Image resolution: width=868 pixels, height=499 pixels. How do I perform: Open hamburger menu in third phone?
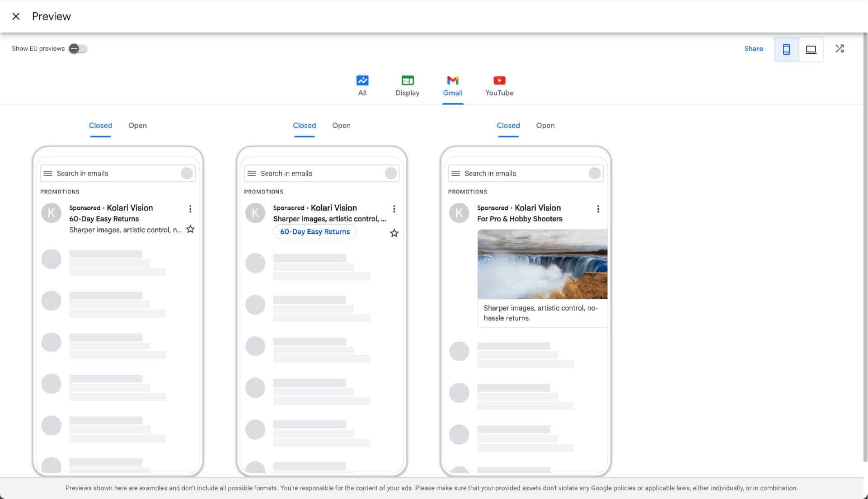[x=455, y=174]
